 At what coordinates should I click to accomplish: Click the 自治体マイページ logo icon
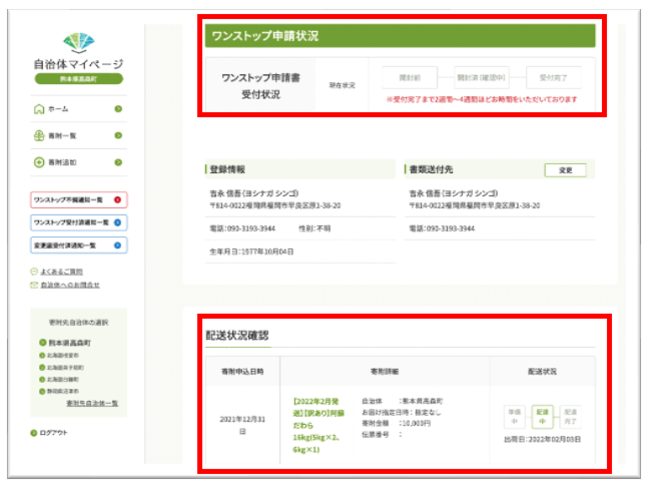78,42
